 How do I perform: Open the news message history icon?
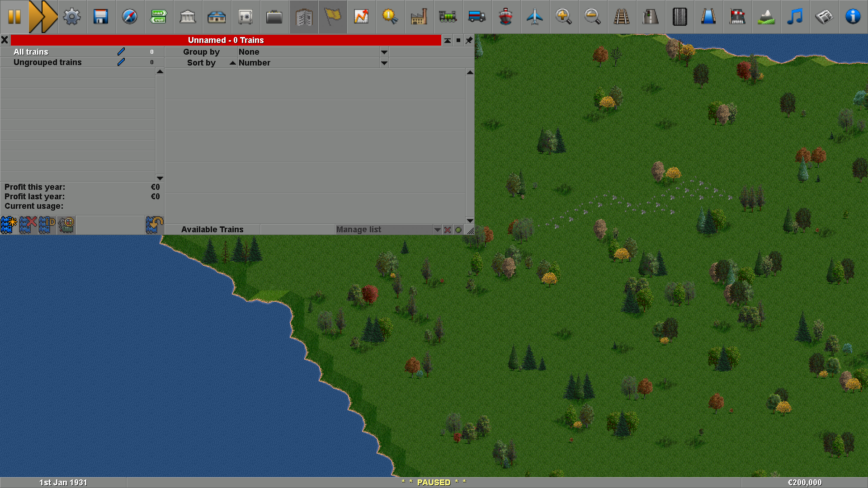(825, 17)
